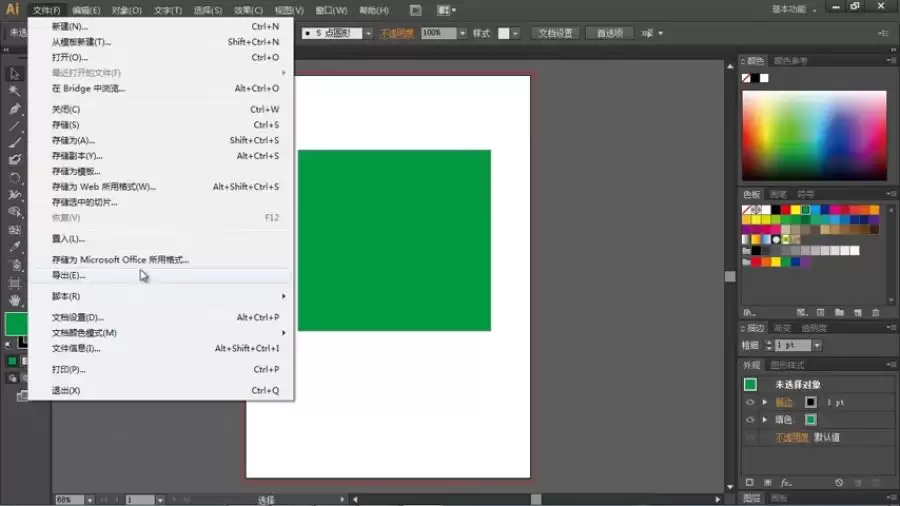
Task: Open the Color panel flyout menu icon
Action: coord(891,60)
